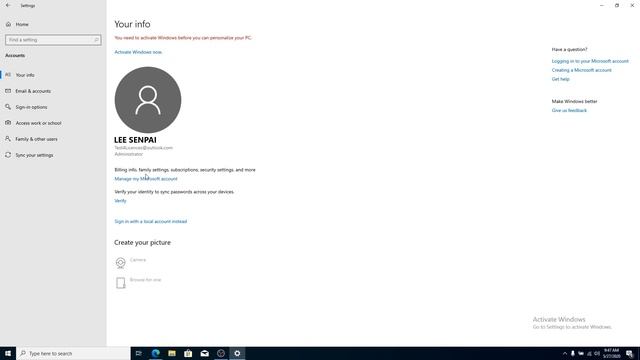Open the Windows Start menu

[x=8, y=353]
